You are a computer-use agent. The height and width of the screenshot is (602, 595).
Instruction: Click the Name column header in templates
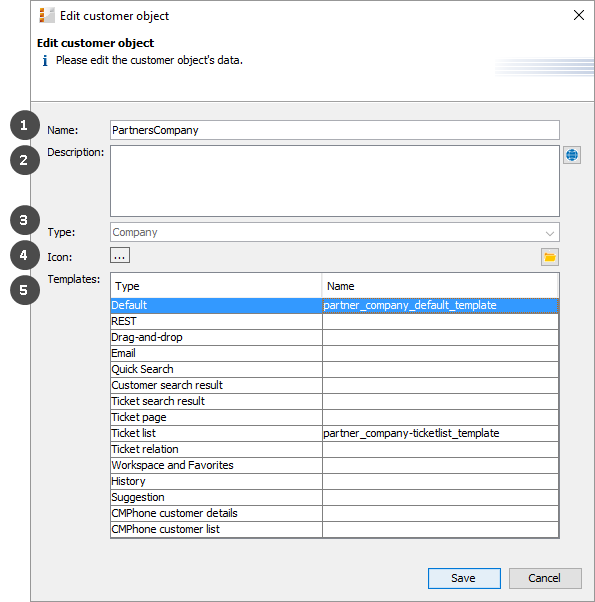[440, 286]
